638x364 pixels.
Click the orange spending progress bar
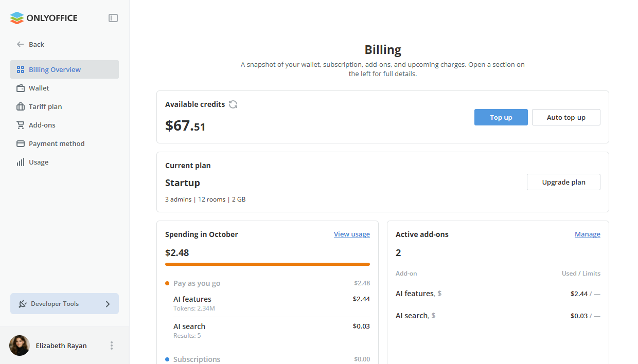pos(268,264)
